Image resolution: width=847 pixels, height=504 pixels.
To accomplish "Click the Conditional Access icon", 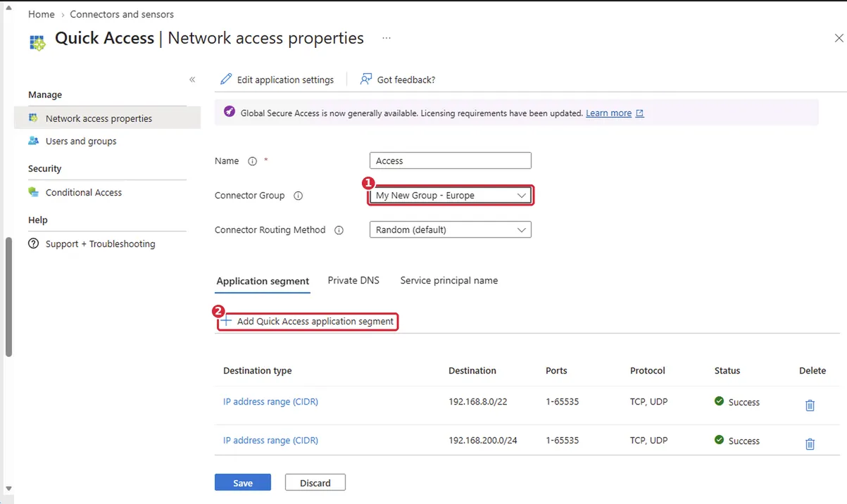I will click(33, 192).
